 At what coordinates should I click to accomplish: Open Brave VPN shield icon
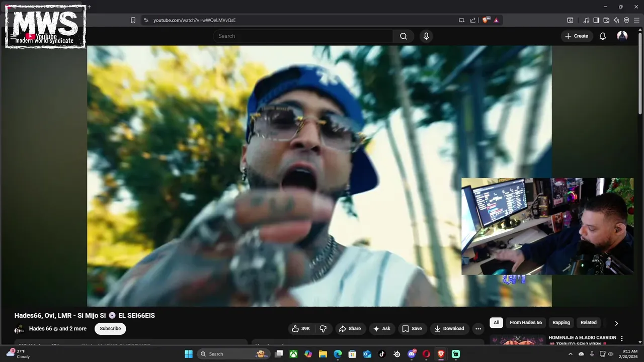(626, 20)
